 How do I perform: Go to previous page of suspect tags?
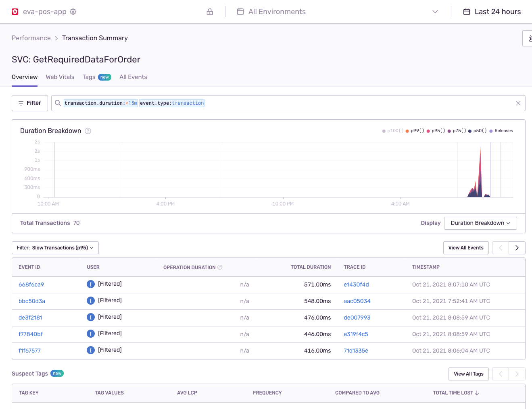501,374
